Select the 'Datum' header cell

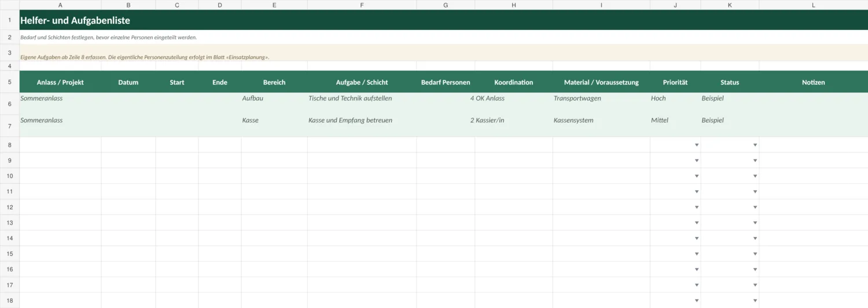pyautogui.click(x=128, y=82)
